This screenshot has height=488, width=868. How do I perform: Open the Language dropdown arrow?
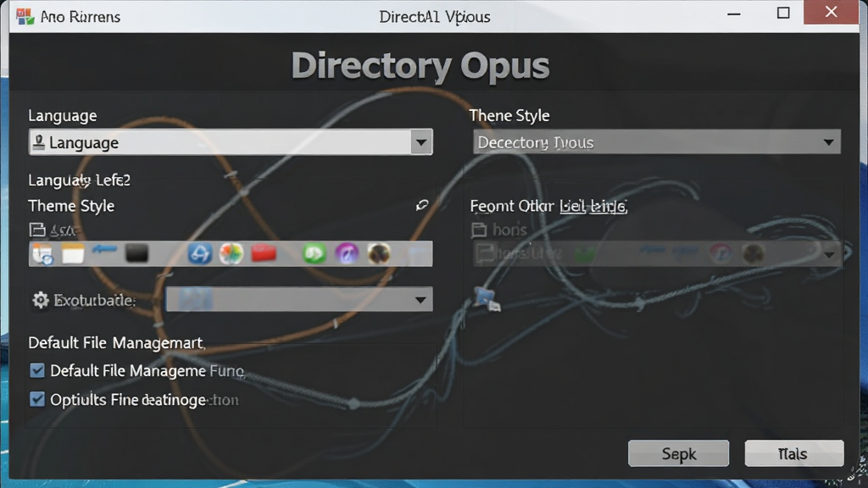[421, 142]
